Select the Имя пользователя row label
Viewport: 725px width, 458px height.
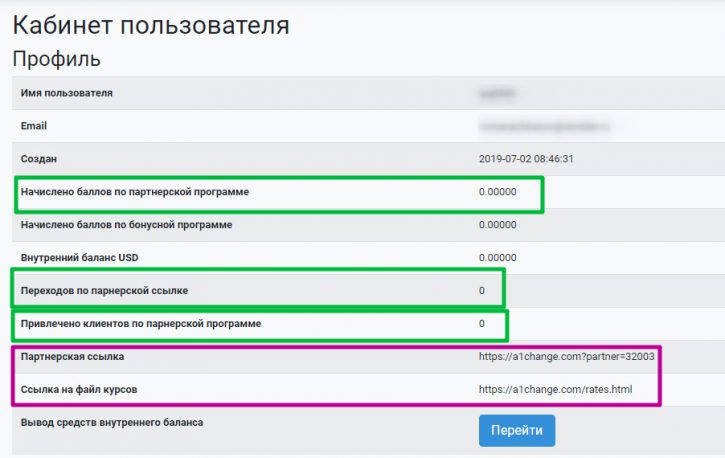67,93
